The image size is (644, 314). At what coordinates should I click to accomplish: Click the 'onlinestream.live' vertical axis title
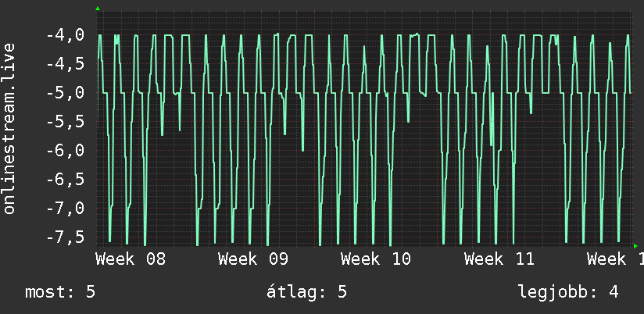[x=9, y=128]
